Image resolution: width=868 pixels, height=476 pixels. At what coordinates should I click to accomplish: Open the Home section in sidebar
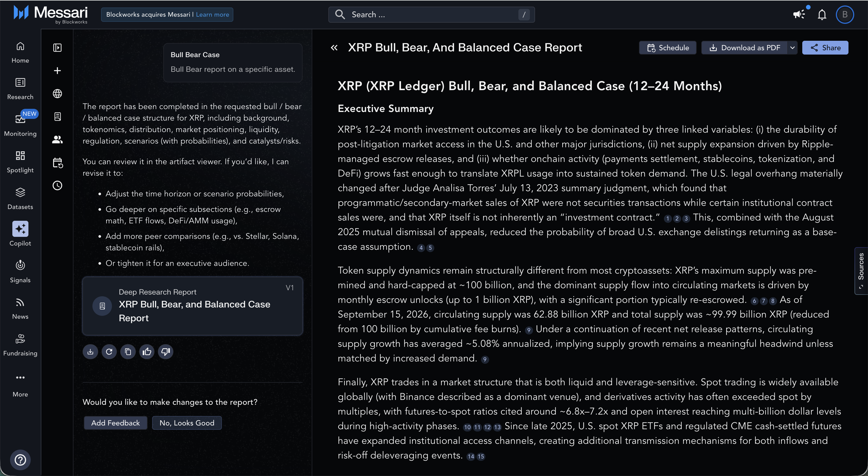tap(20, 53)
